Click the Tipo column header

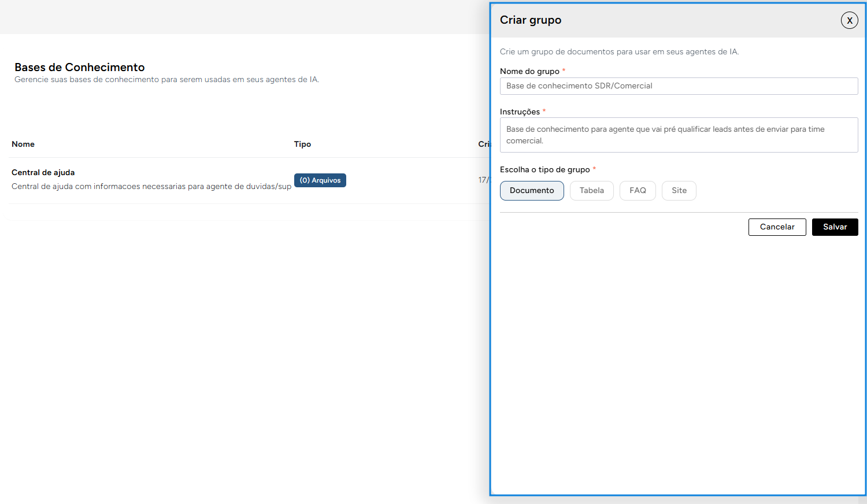click(302, 144)
